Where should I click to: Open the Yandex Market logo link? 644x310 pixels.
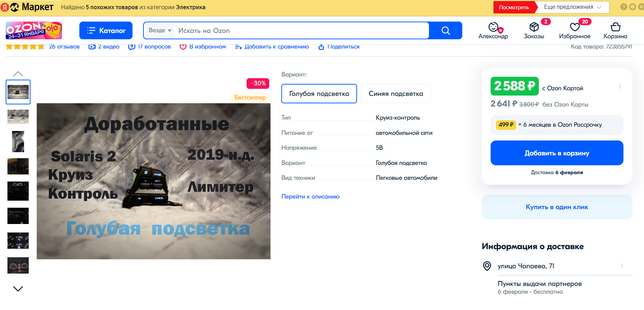(x=27, y=7)
